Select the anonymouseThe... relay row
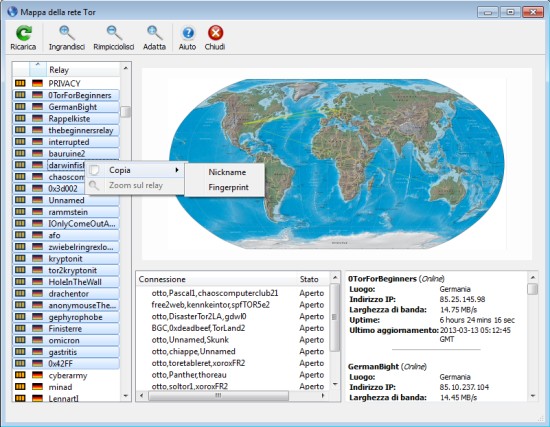This screenshot has width=550, height=427. 66,305
